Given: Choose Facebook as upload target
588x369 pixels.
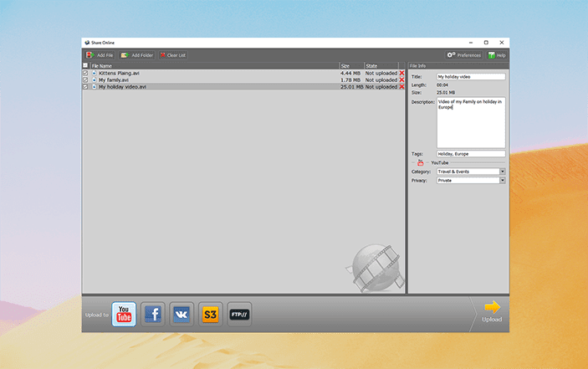Looking at the screenshot, I should [x=152, y=315].
